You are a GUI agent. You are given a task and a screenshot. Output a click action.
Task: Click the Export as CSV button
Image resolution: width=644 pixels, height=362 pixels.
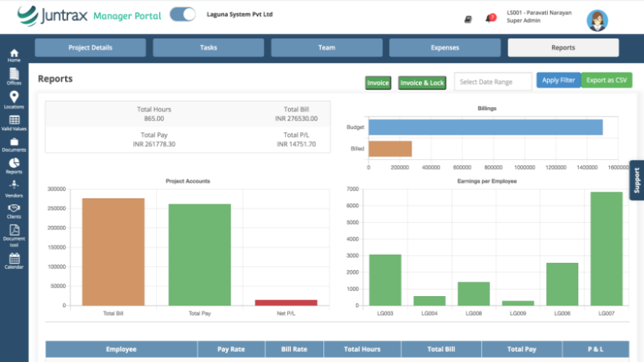click(606, 80)
